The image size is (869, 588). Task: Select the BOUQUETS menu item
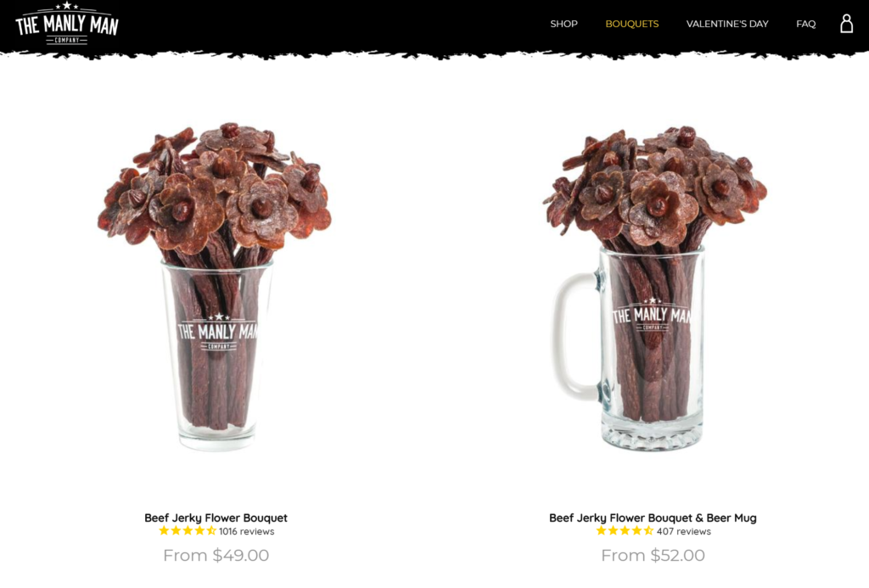pos(631,24)
